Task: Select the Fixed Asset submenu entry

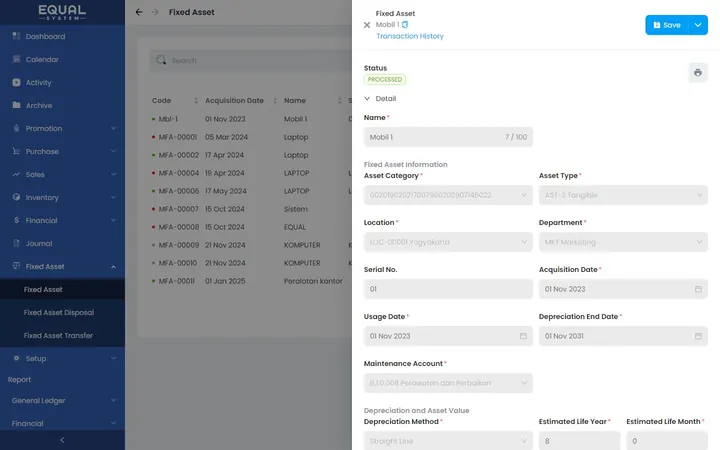Action: [62, 289]
